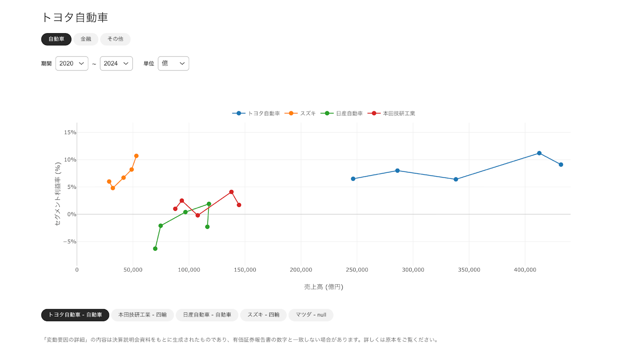Screen dimensions: 644x351
Task: Toggle 本田技研工業 legend entry
Action: click(x=392, y=113)
